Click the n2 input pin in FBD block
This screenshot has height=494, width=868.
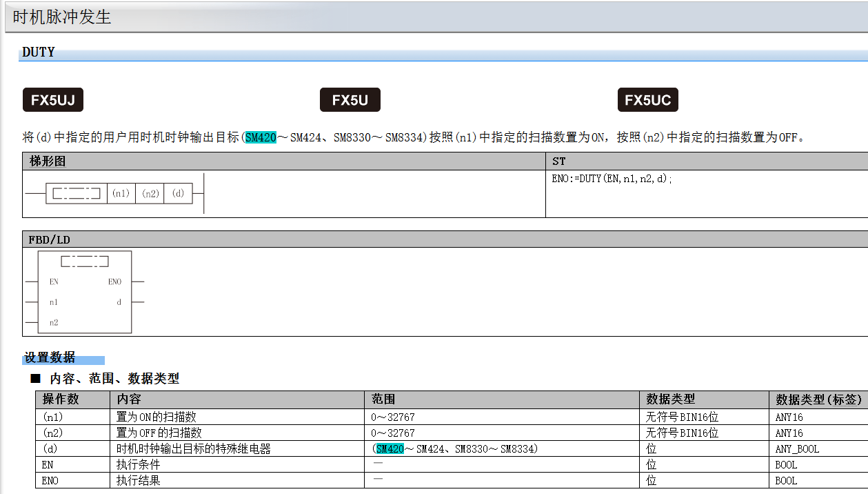54,322
